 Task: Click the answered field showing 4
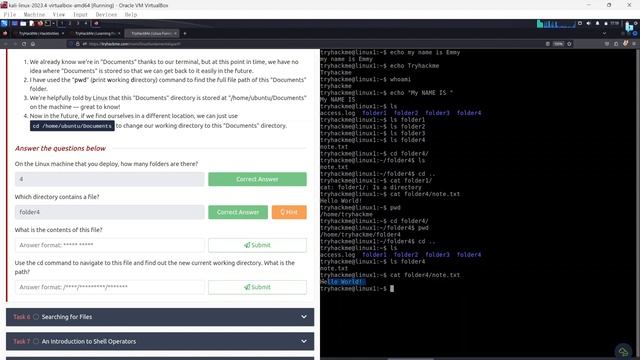pyautogui.click(x=109, y=179)
